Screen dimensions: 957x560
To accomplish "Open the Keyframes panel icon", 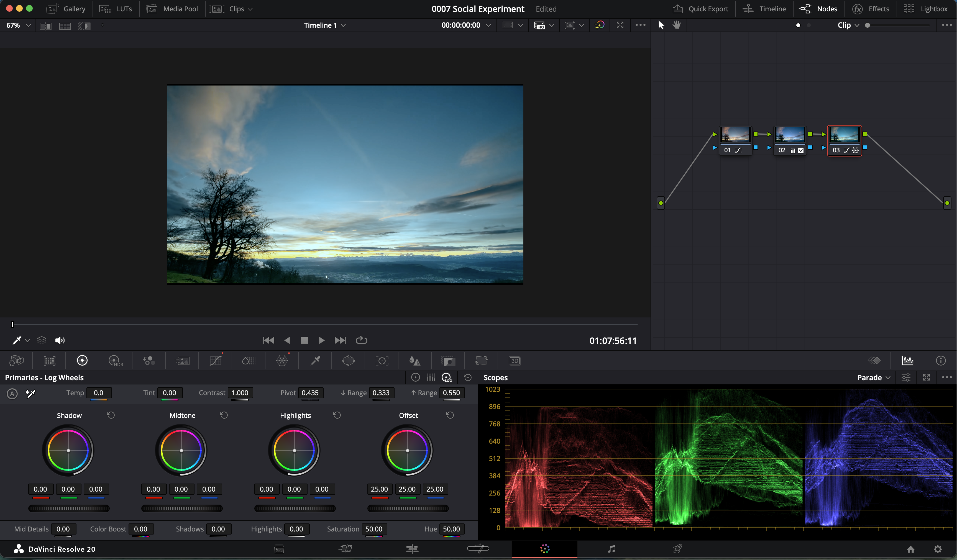I will (x=874, y=360).
